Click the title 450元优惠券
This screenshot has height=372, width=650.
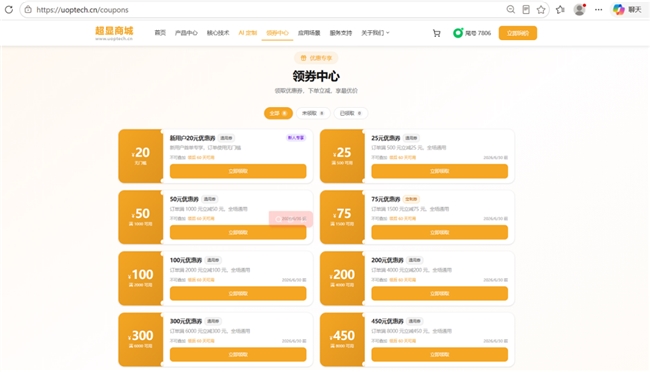[387, 321]
